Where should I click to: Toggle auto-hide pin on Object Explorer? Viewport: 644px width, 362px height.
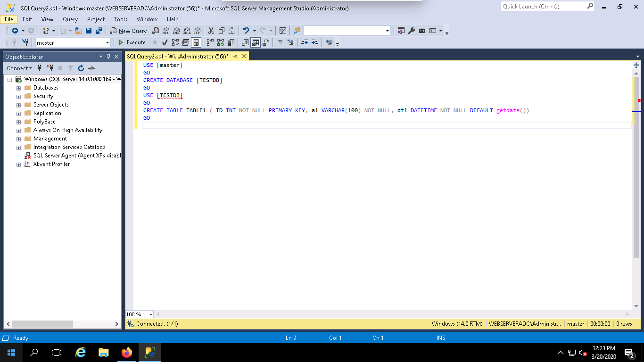(108, 57)
